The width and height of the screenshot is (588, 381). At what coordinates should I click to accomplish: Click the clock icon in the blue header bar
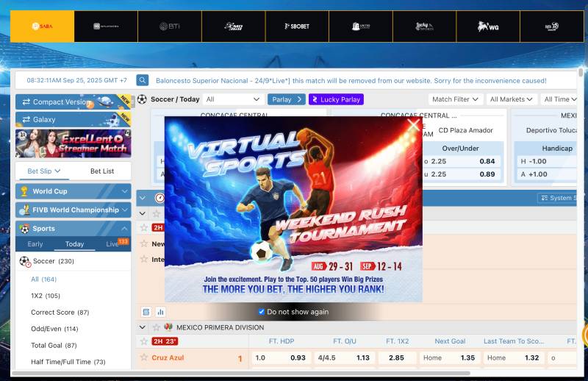pyautogui.click(x=159, y=198)
